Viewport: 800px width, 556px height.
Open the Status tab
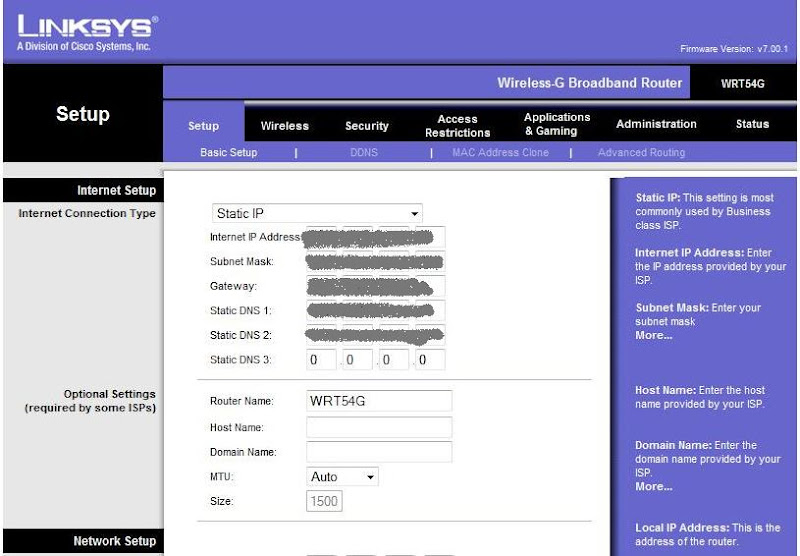[x=752, y=124]
